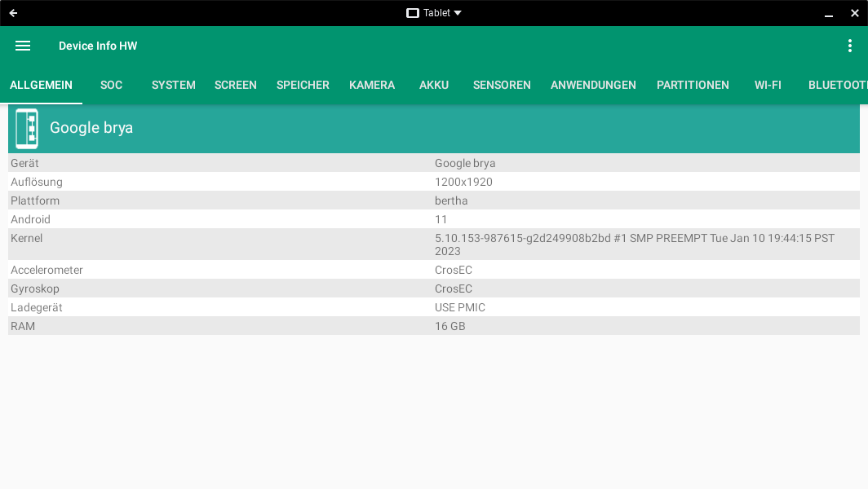868x489 pixels.
Task: Go to the SENSOREN tab
Action: 502,86
